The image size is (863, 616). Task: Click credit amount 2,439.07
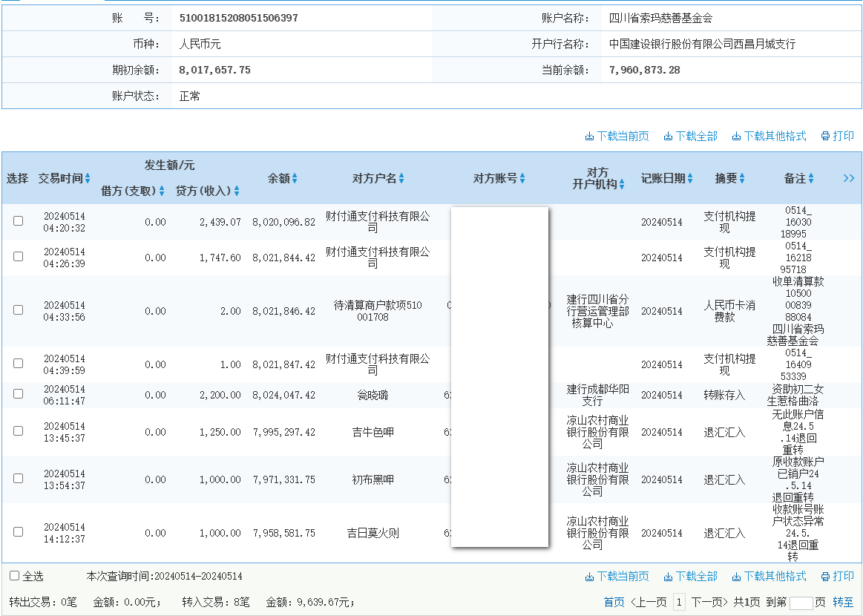click(x=220, y=222)
